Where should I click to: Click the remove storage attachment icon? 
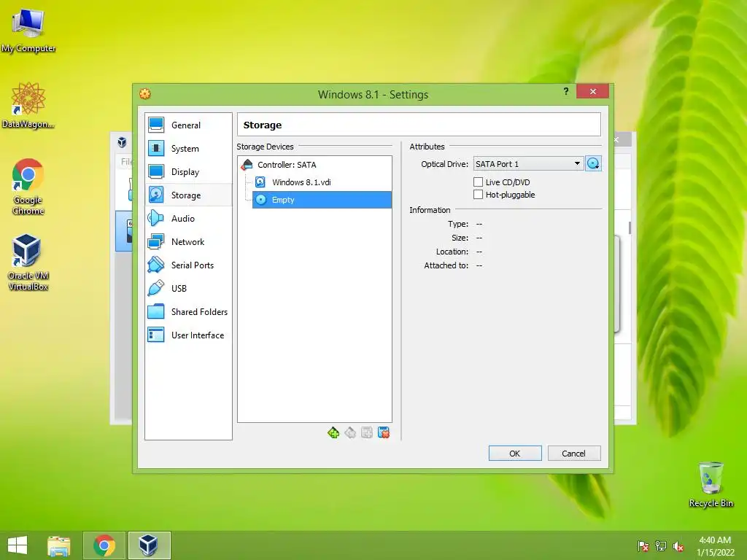pyautogui.click(x=384, y=432)
